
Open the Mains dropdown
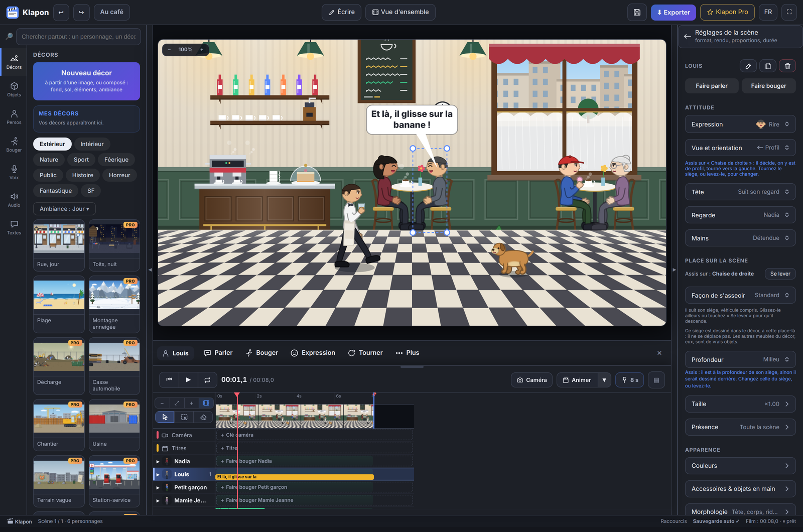(740, 238)
